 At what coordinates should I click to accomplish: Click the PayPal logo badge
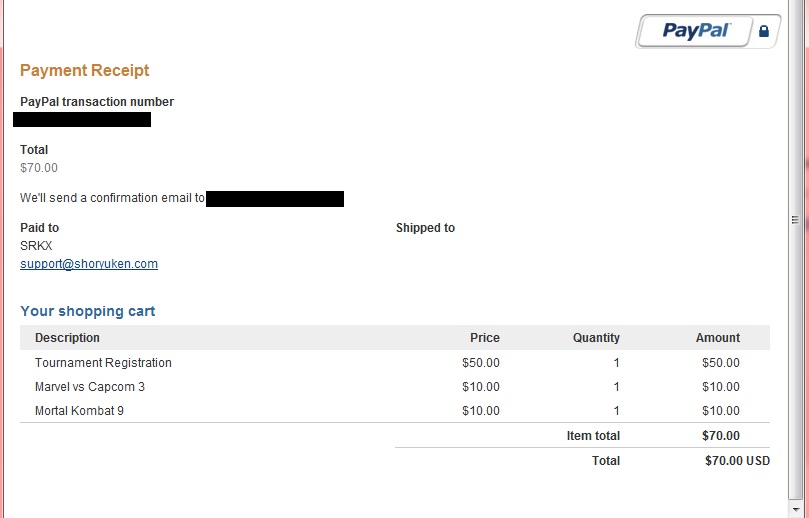point(708,31)
